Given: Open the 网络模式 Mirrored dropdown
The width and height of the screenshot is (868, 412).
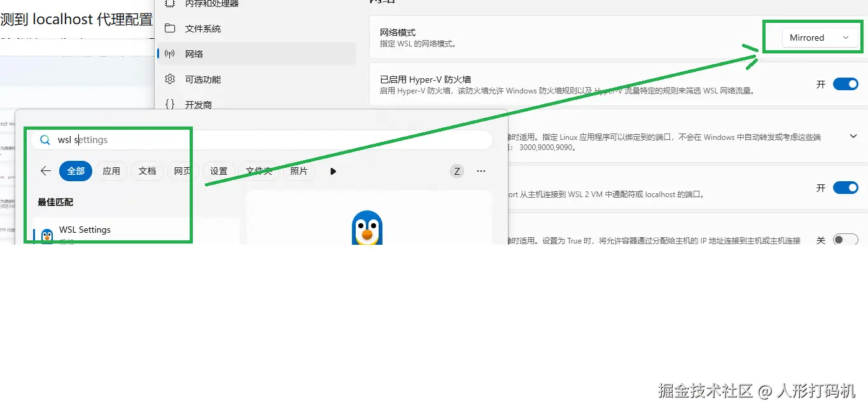Looking at the screenshot, I should point(846,37).
